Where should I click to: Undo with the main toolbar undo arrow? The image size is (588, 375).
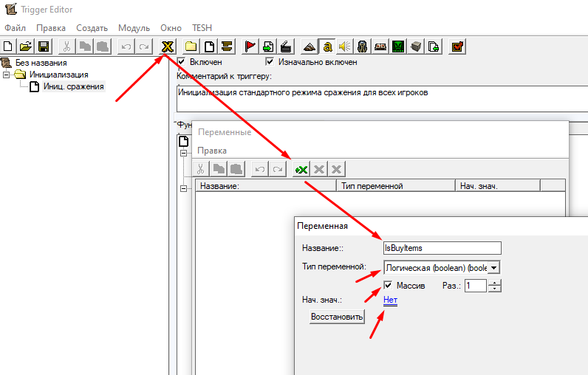[x=126, y=47]
